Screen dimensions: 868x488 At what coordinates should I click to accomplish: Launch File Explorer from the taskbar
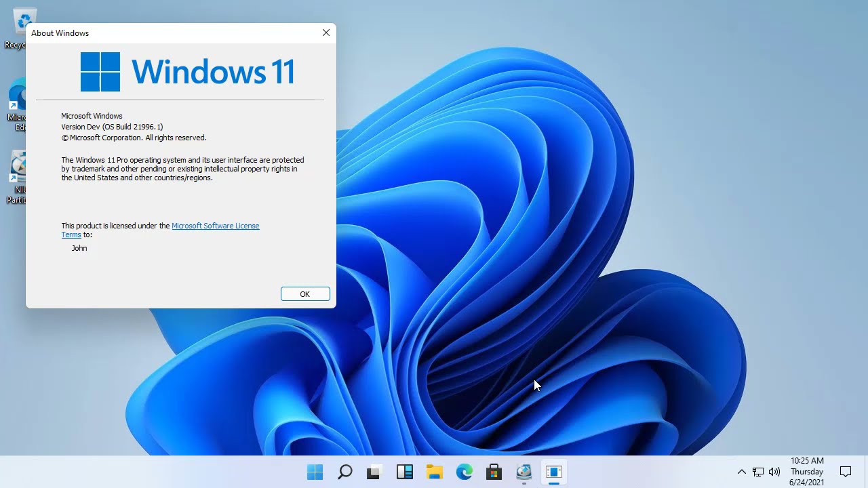tap(435, 472)
